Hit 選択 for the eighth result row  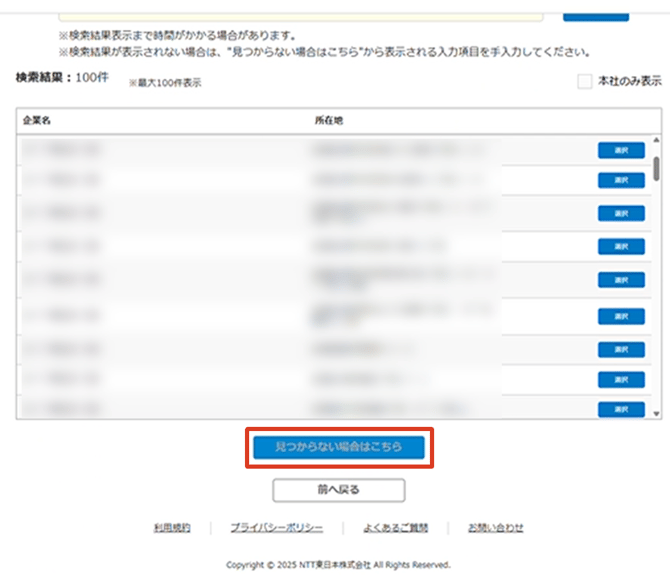621,380
